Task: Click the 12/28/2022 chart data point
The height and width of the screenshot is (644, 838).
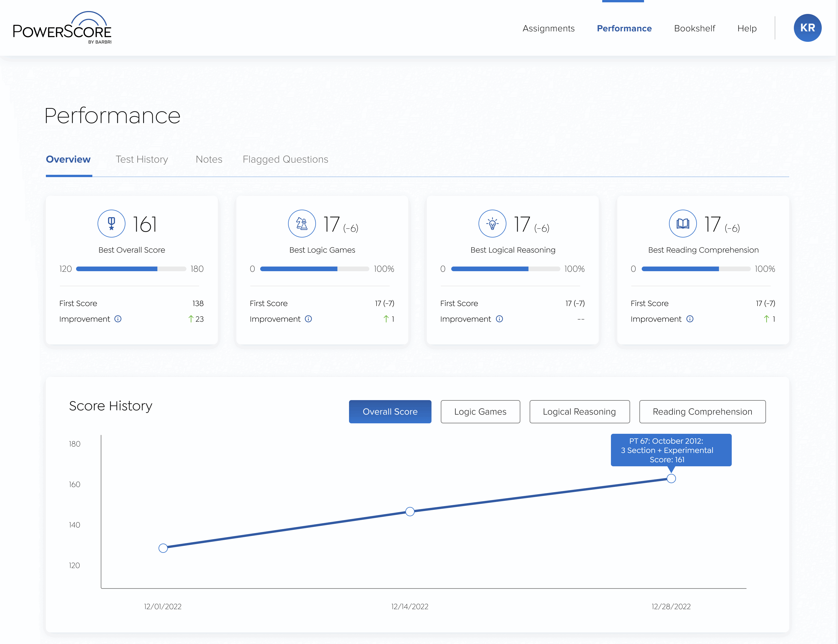Action: (x=671, y=478)
